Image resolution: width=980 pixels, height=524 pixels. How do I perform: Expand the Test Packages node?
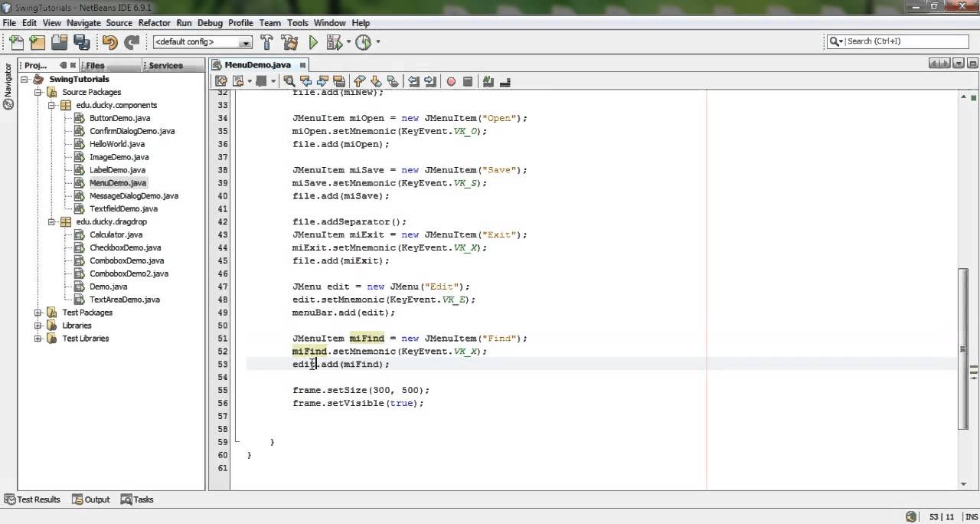pos(38,313)
